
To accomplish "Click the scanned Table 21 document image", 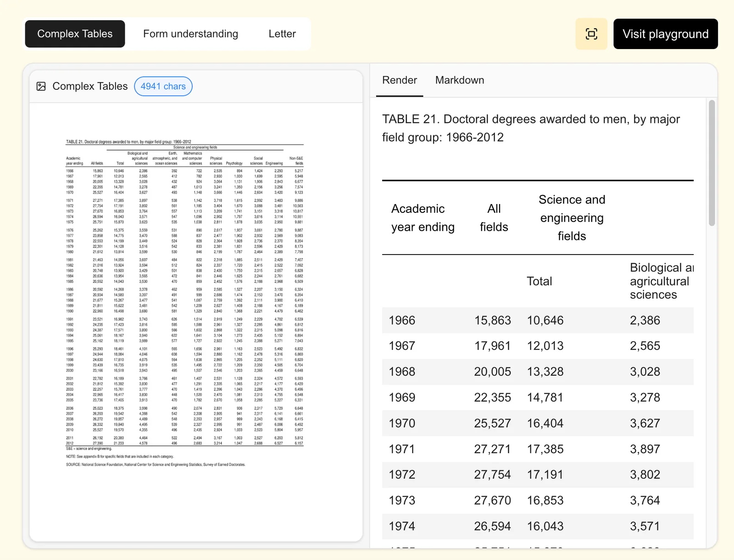I will pos(184,294).
